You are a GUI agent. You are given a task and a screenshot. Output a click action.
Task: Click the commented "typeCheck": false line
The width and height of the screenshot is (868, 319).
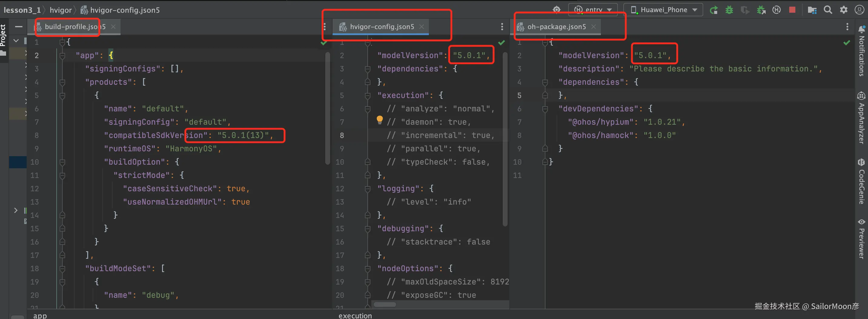(438, 162)
